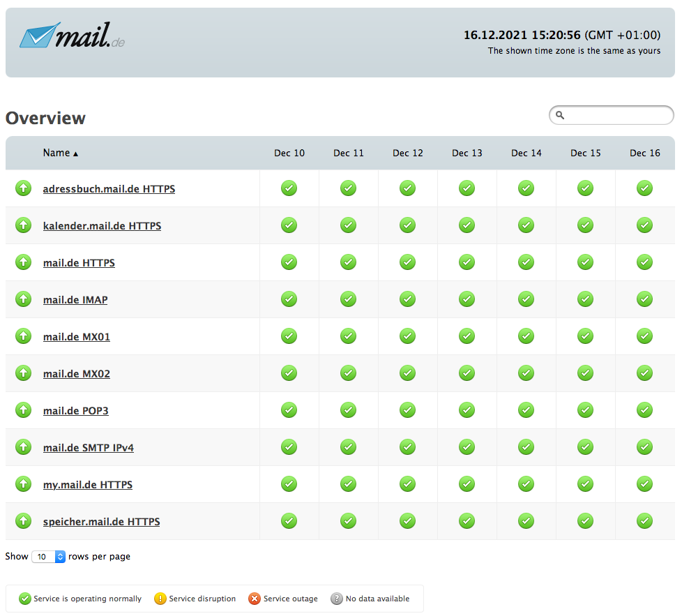The height and width of the screenshot is (616, 682).
Task: Click Dec 15 checkmark for speicher.mail.de HTTPS
Action: [x=586, y=521]
